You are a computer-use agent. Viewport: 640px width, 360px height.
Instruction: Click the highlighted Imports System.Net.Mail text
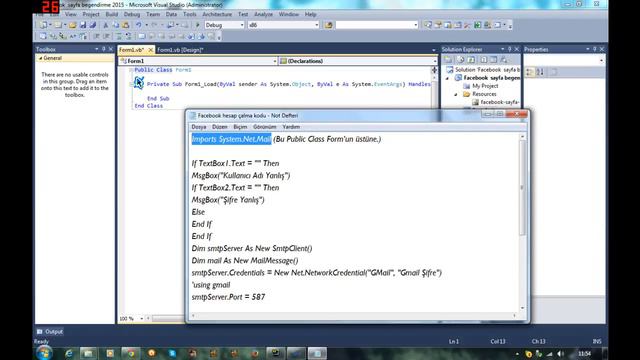[x=231, y=139]
